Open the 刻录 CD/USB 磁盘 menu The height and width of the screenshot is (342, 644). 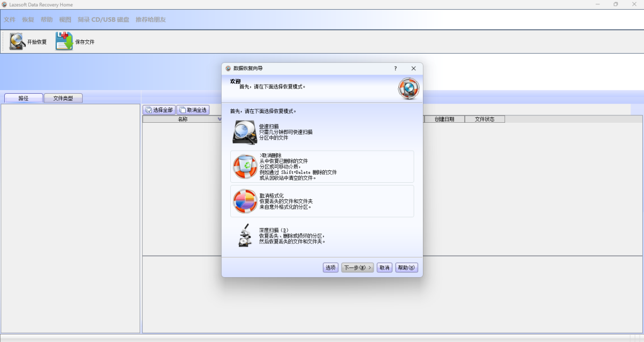pos(104,19)
